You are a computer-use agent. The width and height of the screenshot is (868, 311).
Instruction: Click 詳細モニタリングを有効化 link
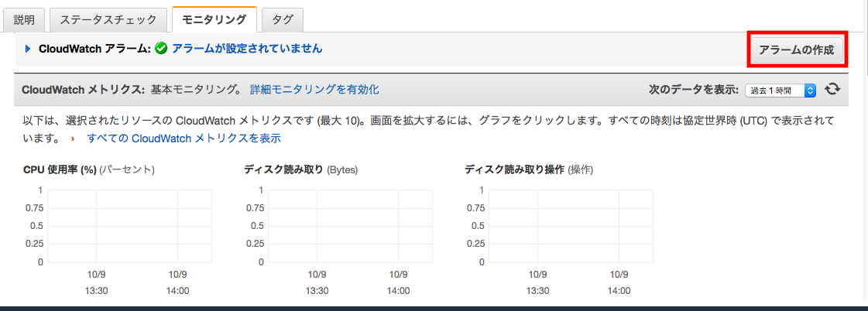pyautogui.click(x=314, y=90)
